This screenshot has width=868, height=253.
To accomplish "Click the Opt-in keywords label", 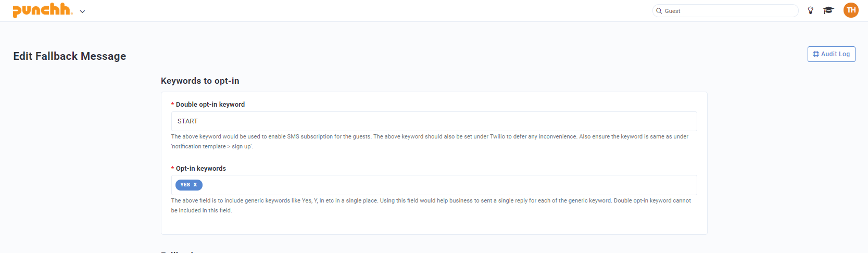I will point(201,169).
